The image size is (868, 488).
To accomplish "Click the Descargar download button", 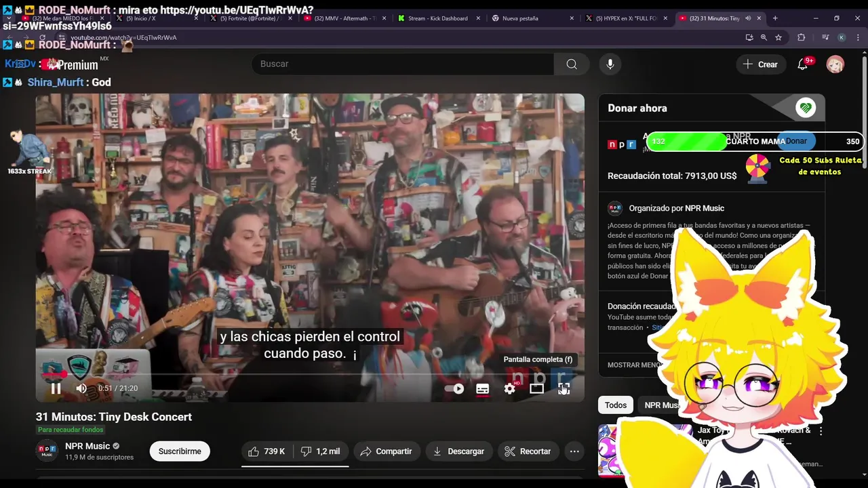I will [458, 451].
